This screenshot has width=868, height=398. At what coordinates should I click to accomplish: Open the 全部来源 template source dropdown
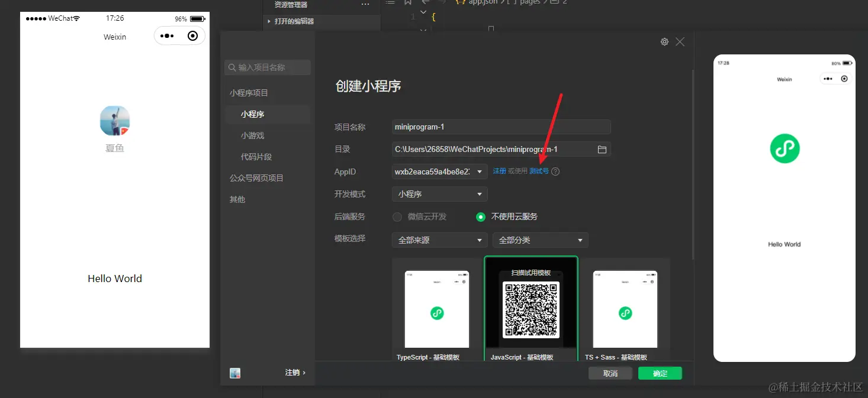(440, 240)
